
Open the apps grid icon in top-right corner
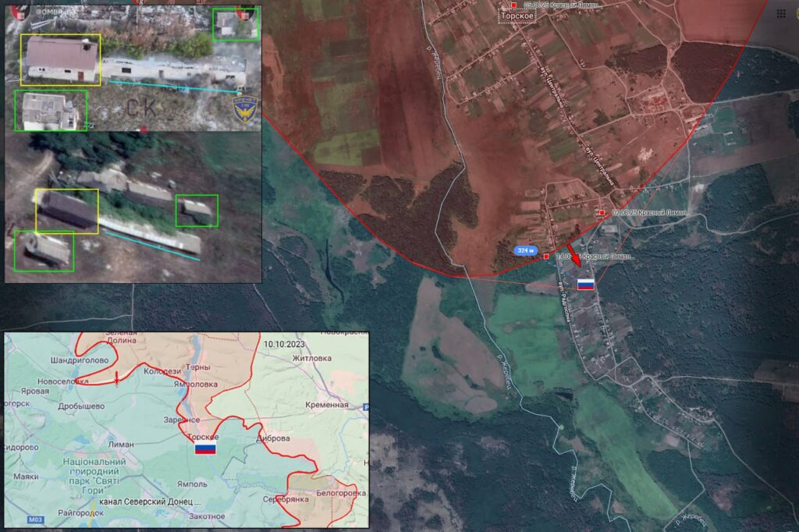click(x=782, y=13)
